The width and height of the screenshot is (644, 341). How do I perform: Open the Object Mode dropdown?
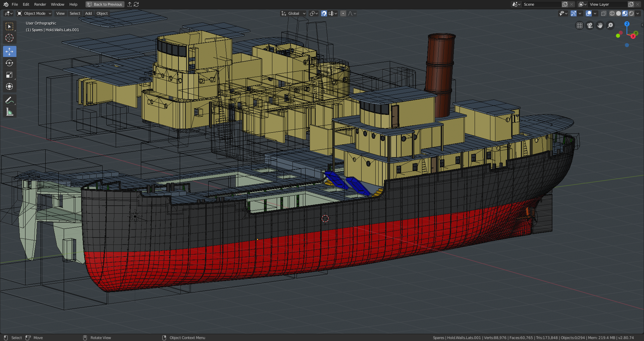35,13
